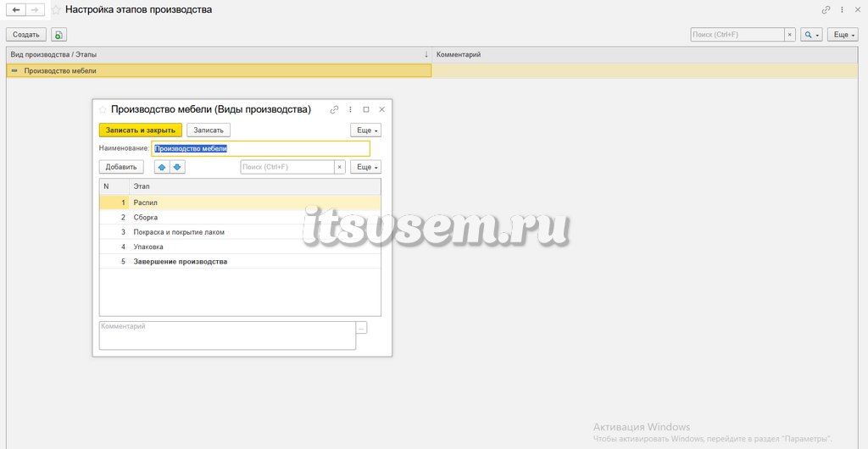Click the Комментарий column header
The width and height of the screenshot is (868, 449).
coord(644,55)
